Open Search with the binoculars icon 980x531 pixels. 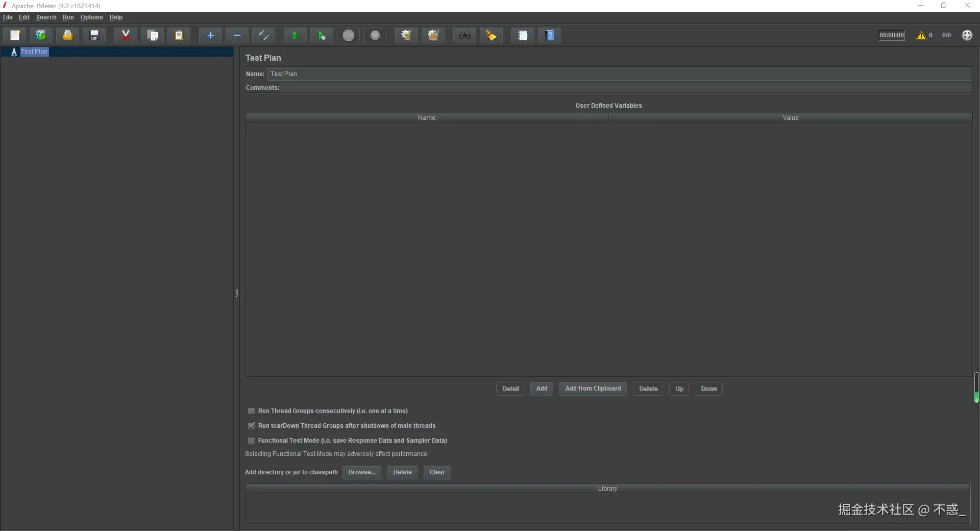464,35
